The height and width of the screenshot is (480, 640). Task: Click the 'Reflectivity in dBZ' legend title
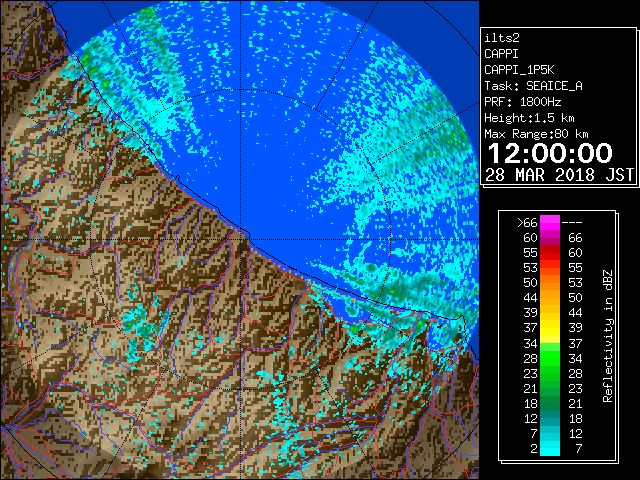[608, 336]
